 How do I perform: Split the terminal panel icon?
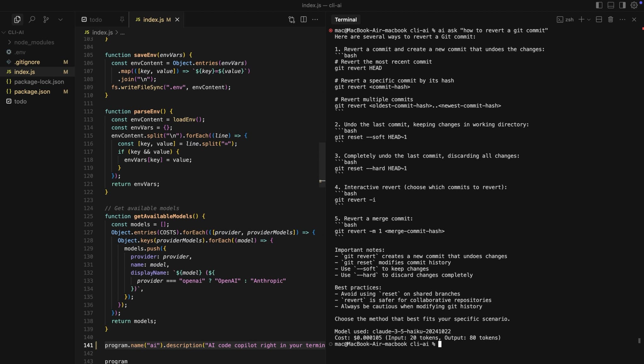pos(599,19)
